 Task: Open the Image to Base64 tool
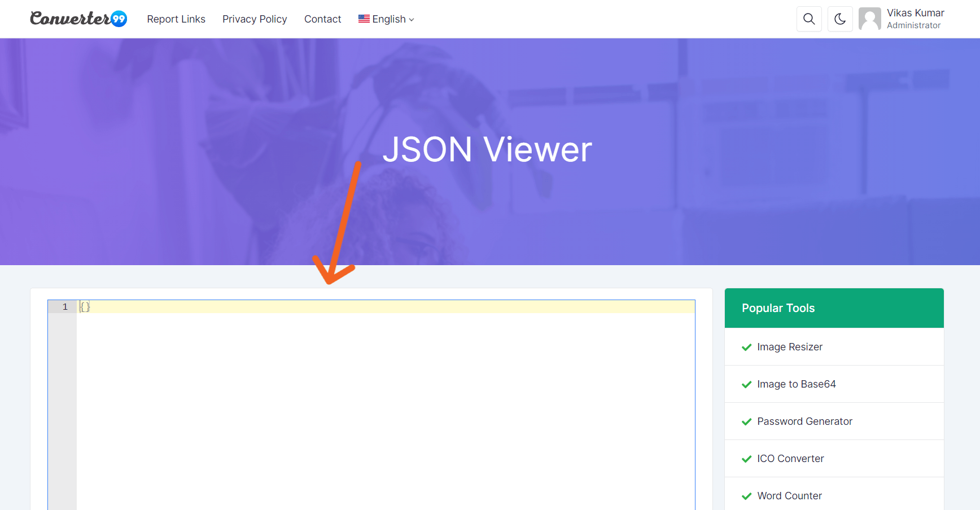796,384
